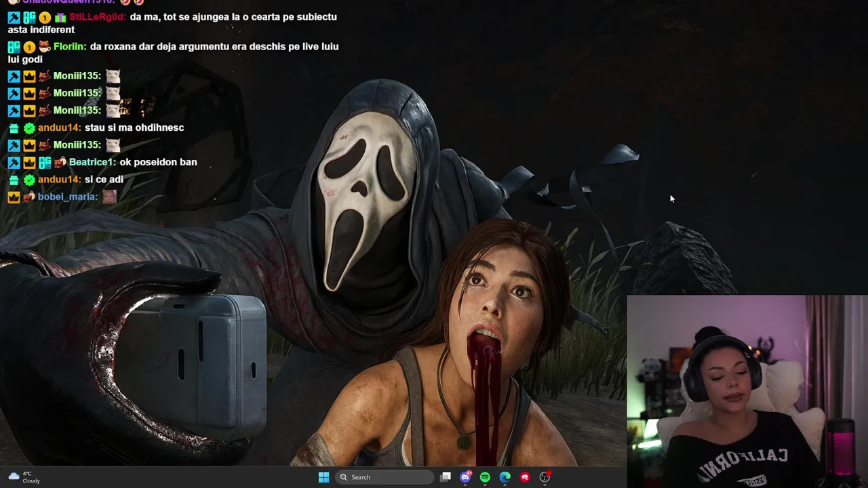Click the verified badge on "stau si ma ohdihnesc" row
Screen dimensions: 868x488
coord(29,128)
